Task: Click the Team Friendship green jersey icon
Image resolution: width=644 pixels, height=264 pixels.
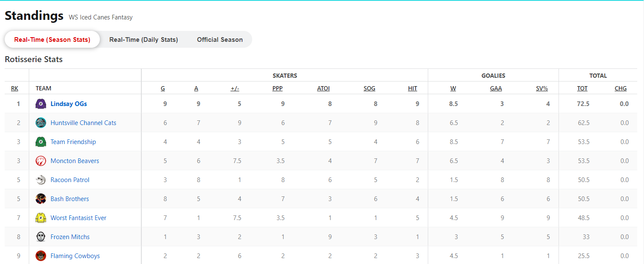Action: click(41, 142)
